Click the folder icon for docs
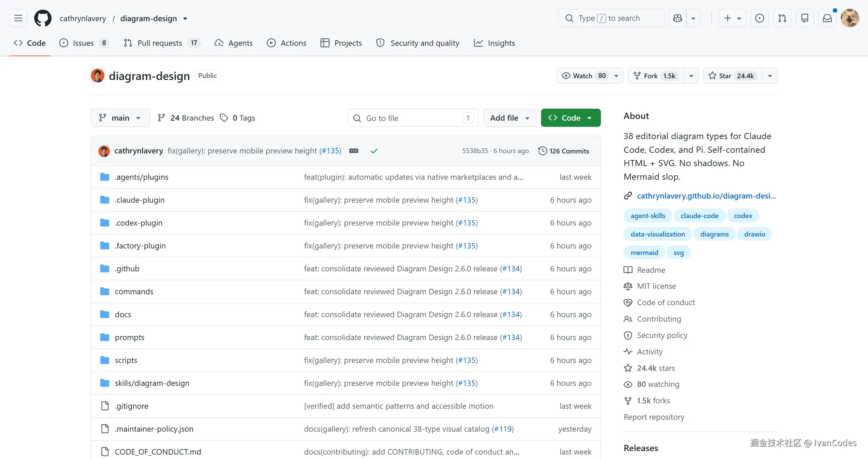The height and width of the screenshot is (459, 868). pyautogui.click(x=105, y=314)
